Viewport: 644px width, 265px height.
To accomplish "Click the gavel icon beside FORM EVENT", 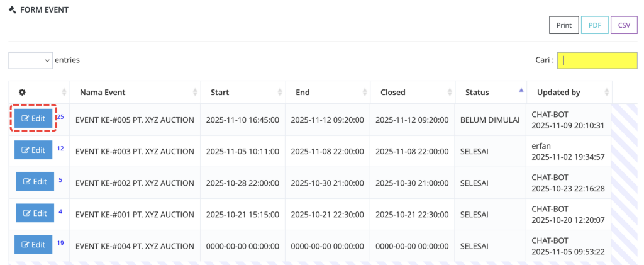I will [12, 10].
